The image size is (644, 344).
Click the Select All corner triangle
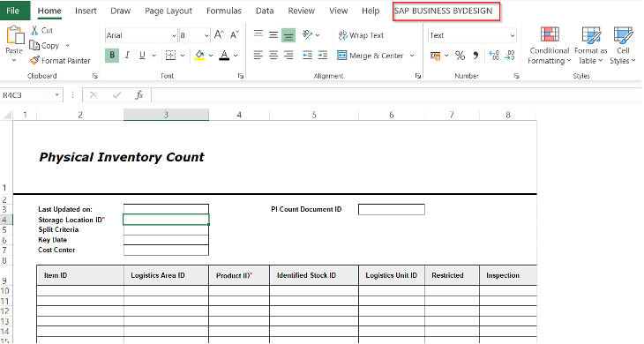(x=7, y=115)
